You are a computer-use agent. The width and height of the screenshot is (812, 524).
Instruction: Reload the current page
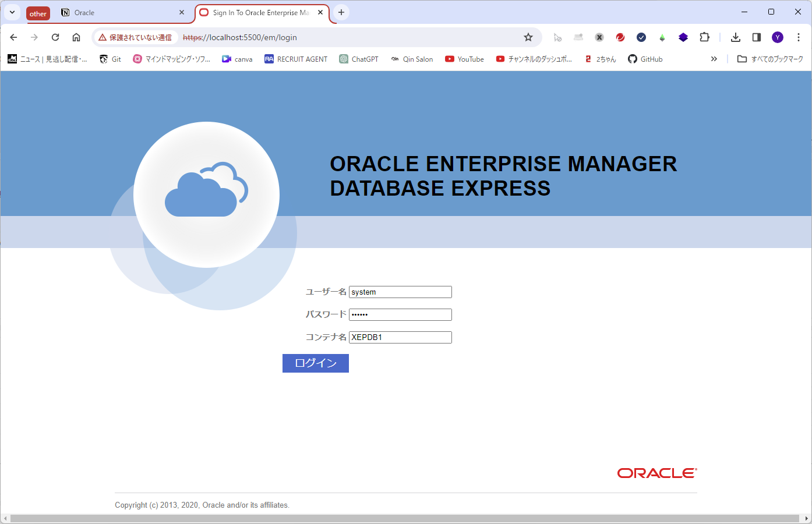pos(55,37)
